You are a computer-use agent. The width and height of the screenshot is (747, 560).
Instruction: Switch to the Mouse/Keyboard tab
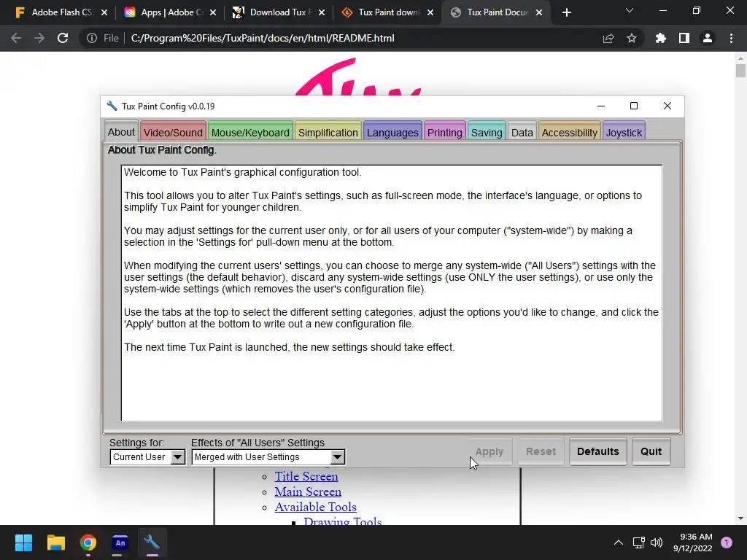pyautogui.click(x=250, y=132)
